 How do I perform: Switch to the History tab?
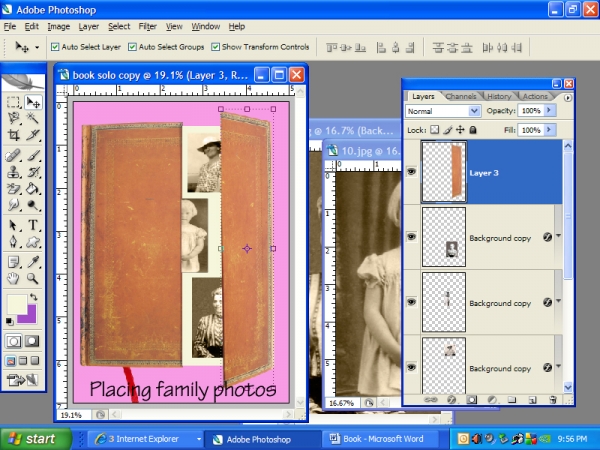[x=499, y=96]
